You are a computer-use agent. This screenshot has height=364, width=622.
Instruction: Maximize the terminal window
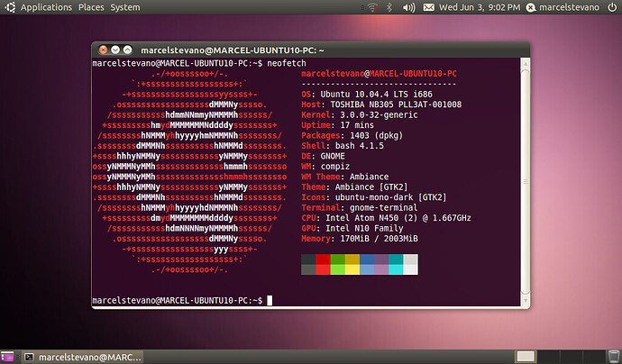[127, 50]
